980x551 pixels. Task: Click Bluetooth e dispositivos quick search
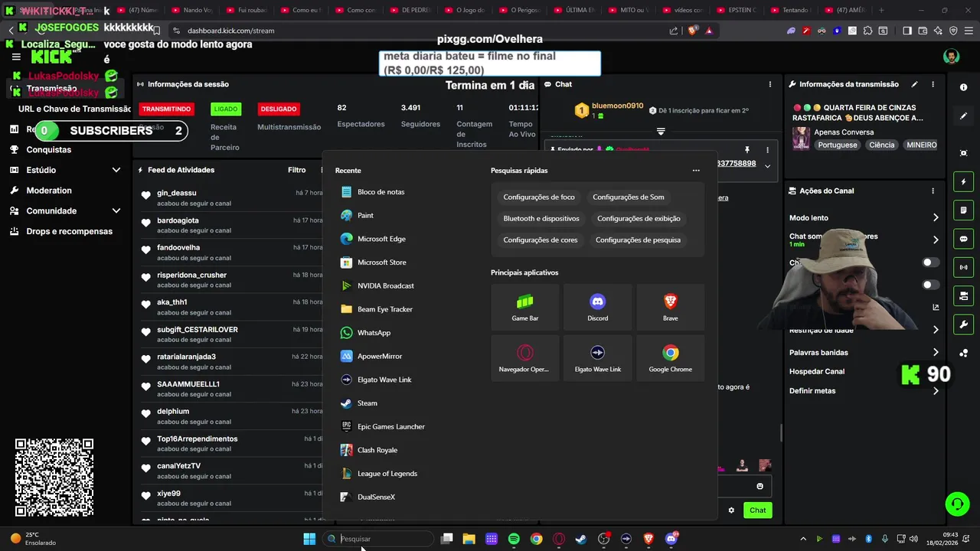tap(541, 219)
